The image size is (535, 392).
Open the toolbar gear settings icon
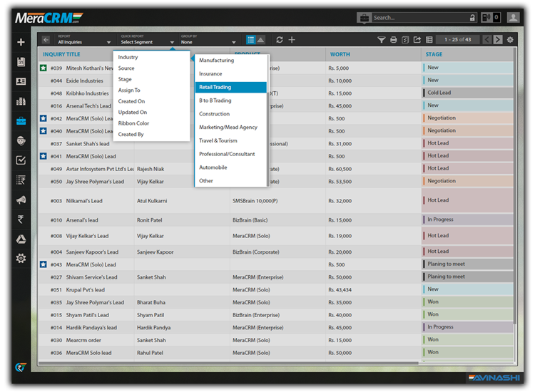click(510, 40)
